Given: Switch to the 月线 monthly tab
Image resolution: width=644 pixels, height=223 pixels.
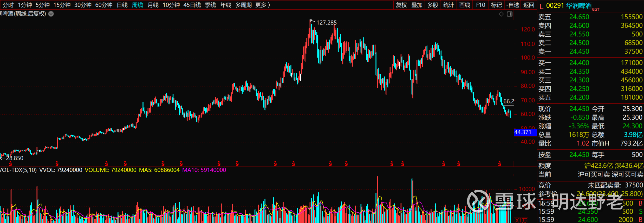Looking at the screenshot, I should click(153, 5).
